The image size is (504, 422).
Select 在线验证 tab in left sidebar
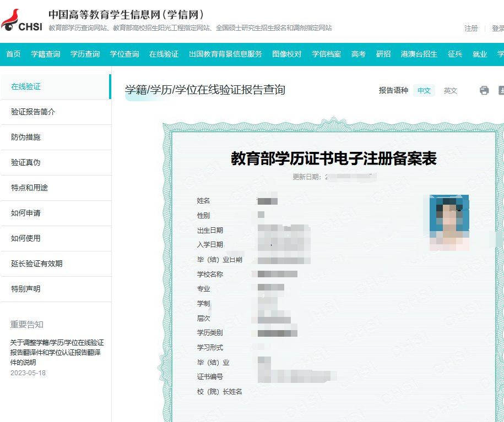tap(56, 87)
